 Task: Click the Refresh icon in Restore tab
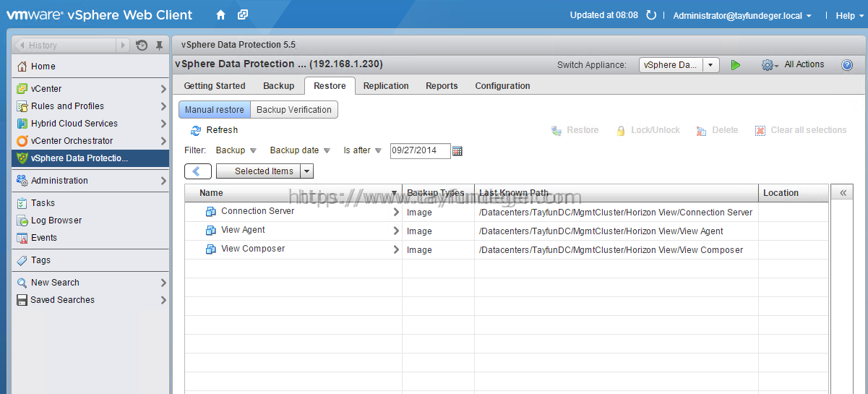point(196,130)
